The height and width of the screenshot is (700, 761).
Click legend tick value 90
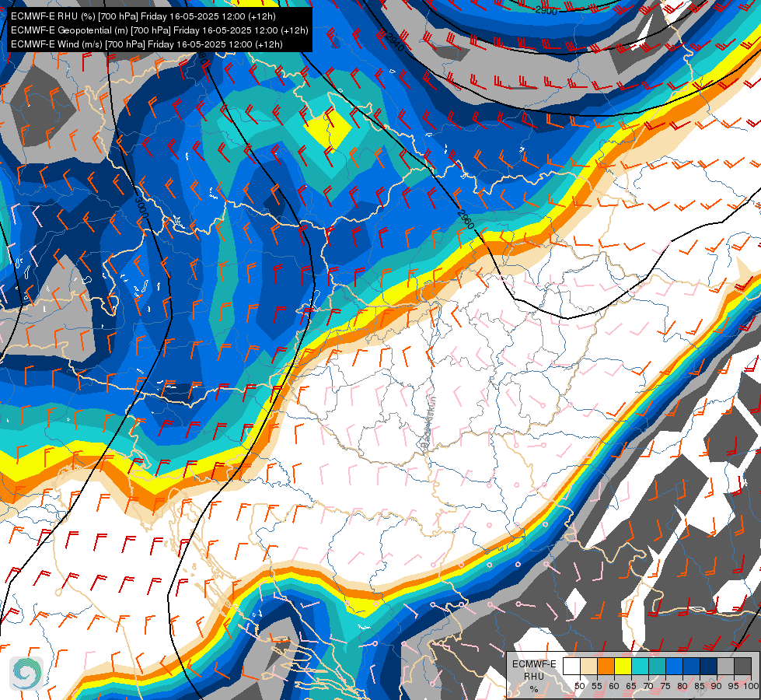[717, 686]
